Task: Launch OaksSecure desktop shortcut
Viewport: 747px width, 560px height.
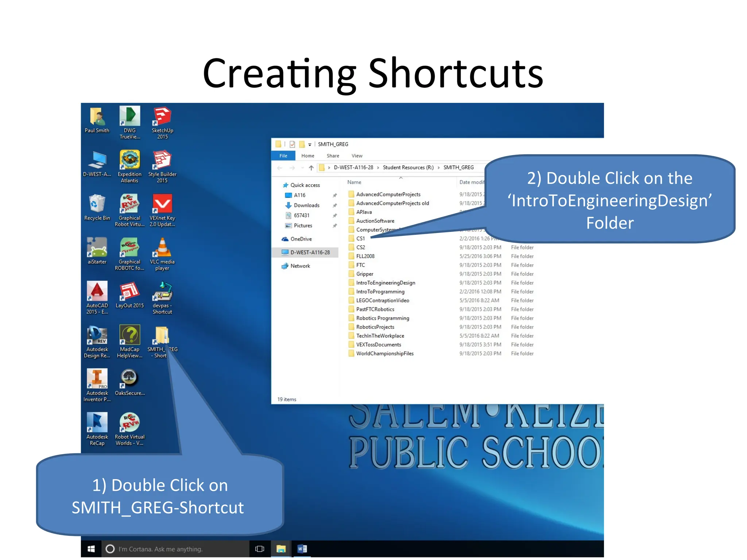Action: pyautogui.click(x=129, y=382)
